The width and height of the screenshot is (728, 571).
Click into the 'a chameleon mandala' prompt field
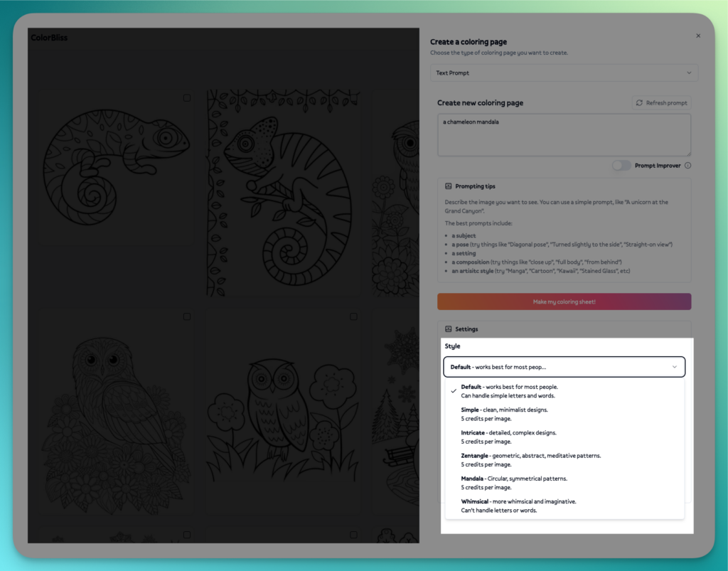[564, 135]
